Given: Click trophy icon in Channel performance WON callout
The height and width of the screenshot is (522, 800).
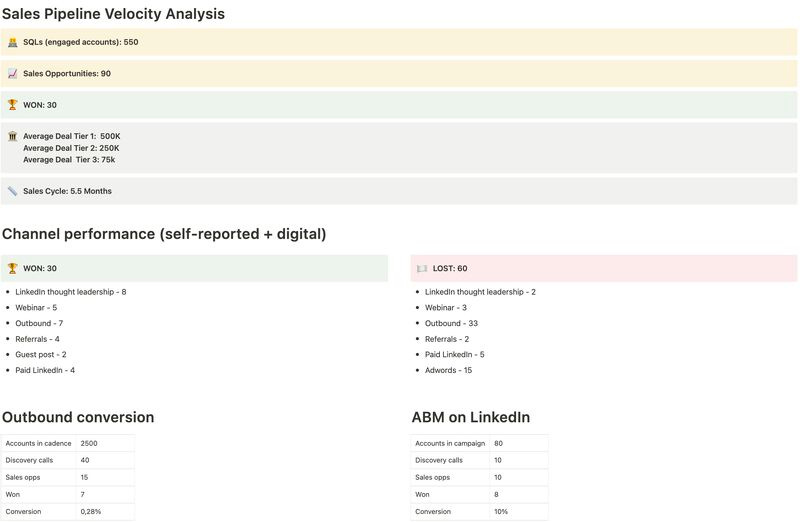Looking at the screenshot, I should pos(13,268).
